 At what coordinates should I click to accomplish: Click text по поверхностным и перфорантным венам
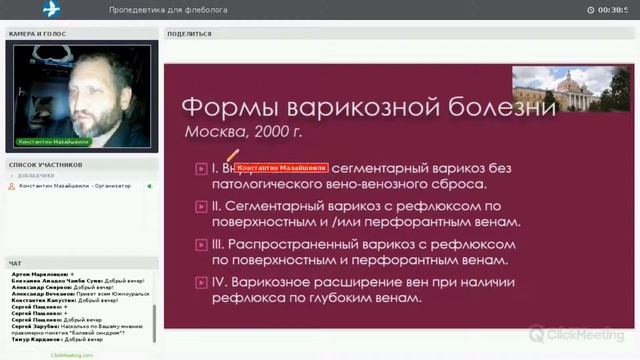pos(360,260)
